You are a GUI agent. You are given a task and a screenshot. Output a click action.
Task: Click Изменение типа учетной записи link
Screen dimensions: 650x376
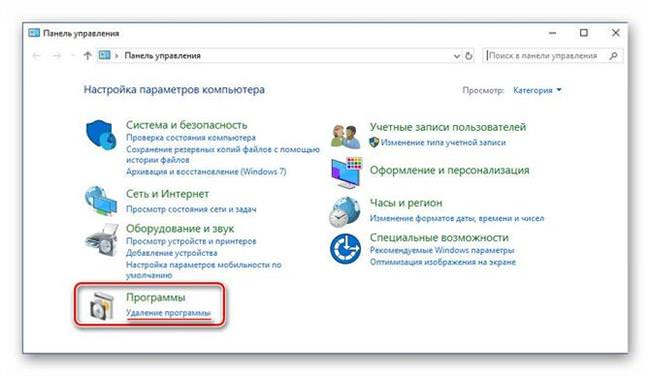(x=443, y=142)
